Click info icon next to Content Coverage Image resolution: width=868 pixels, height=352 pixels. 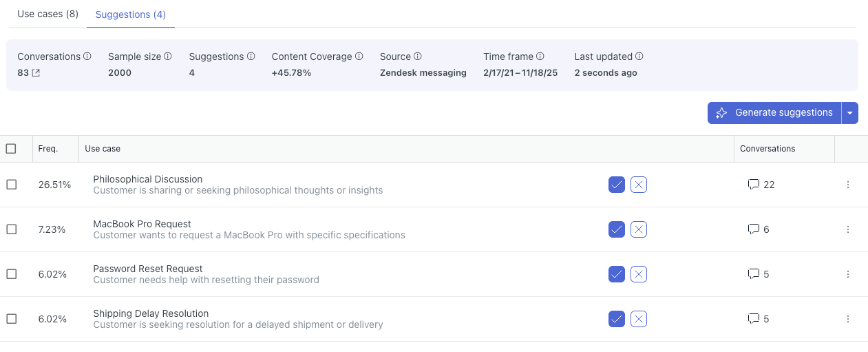coord(359,56)
